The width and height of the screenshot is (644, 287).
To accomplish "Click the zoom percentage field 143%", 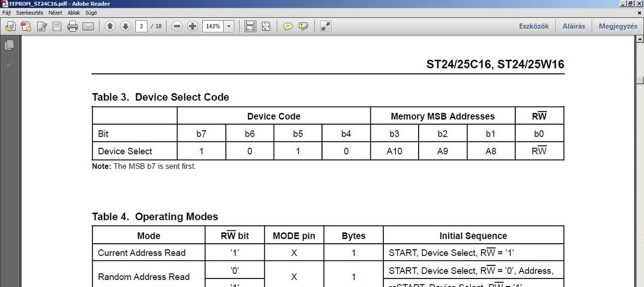I will click(x=213, y=26).
